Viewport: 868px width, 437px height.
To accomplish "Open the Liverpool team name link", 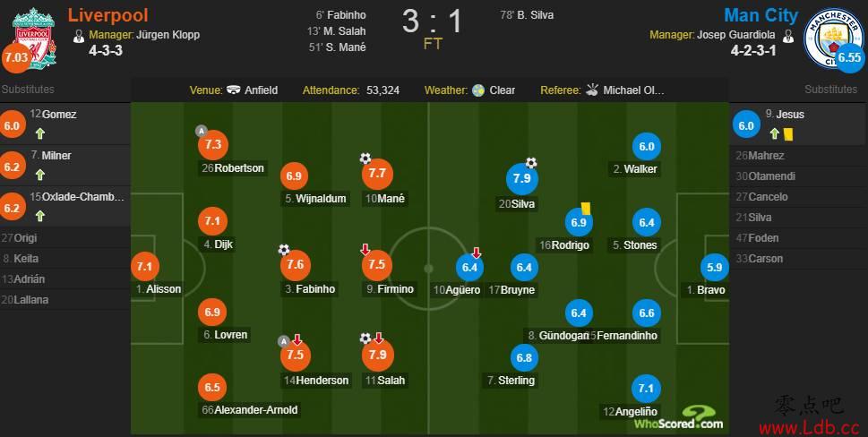I will (108, 15).
